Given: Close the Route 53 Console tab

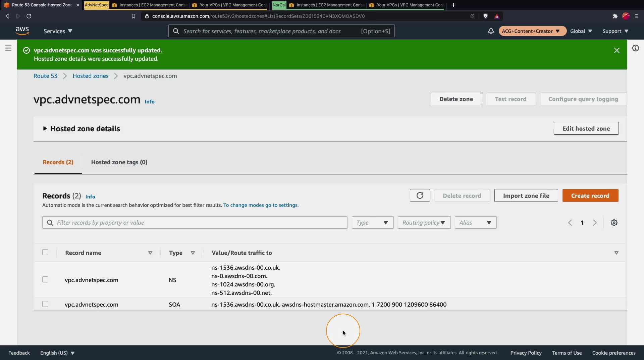Looking at the screenshot, I should click(x=78, y=5).
